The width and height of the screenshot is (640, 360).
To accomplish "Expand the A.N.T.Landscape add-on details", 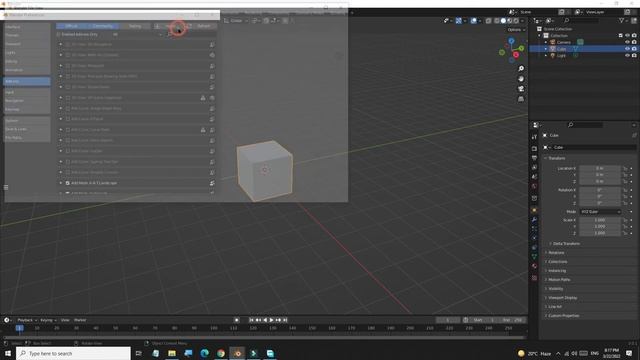I will coord(61,183).
